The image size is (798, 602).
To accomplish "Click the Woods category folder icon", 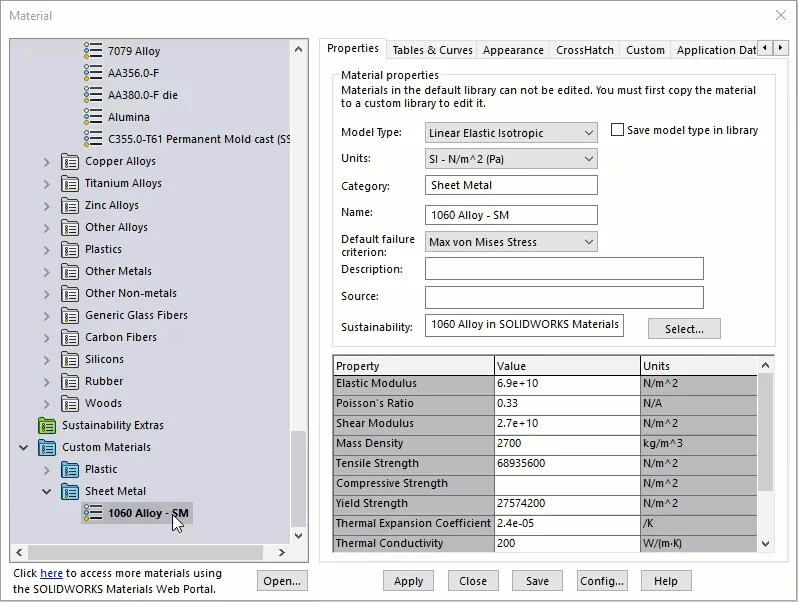I will click(x=70, y=403).
